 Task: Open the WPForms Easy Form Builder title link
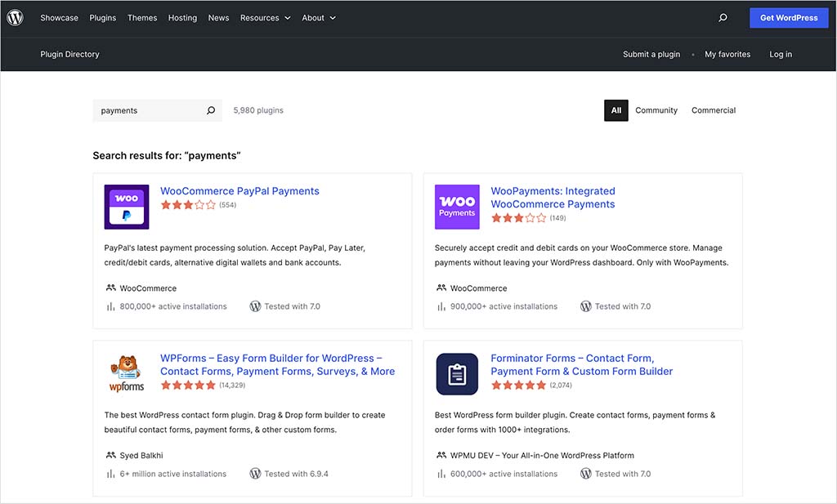[278, 365]
